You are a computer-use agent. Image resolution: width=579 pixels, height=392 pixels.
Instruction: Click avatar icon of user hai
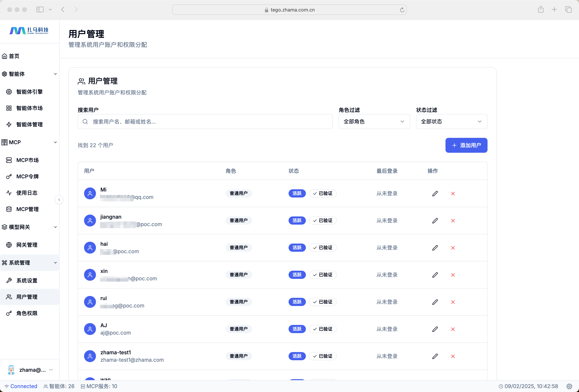pyautogui.click(x=90, y=248)
